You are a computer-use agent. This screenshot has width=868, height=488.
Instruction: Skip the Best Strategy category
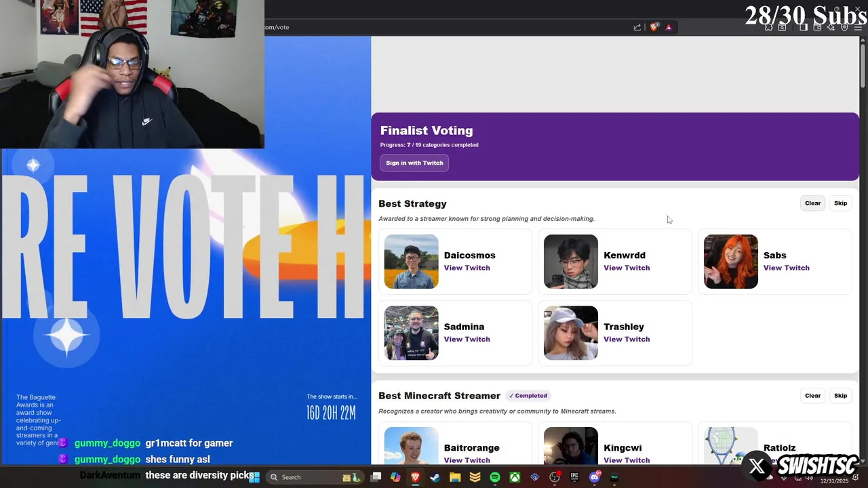840,203
